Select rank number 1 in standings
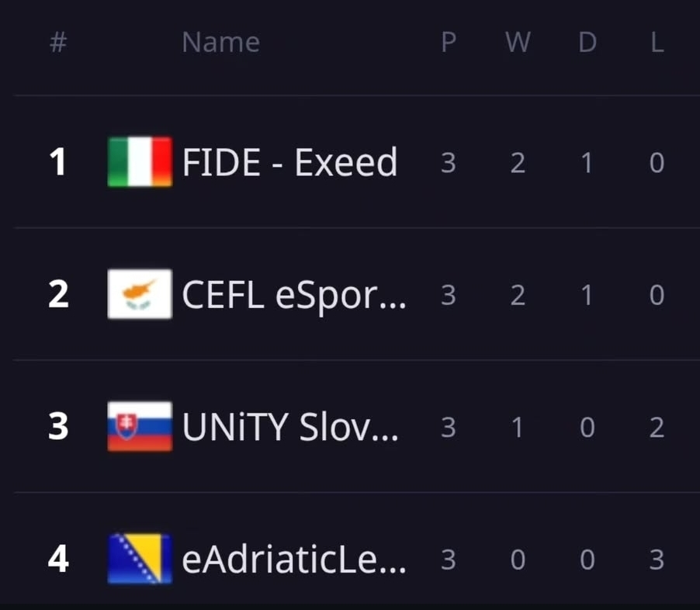 (58, 161)
